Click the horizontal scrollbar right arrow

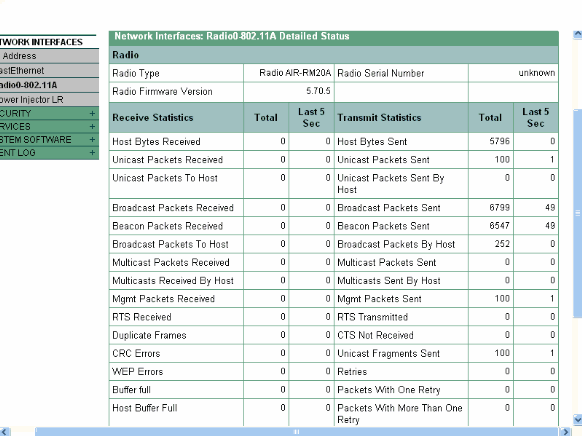tap(566, 432)
